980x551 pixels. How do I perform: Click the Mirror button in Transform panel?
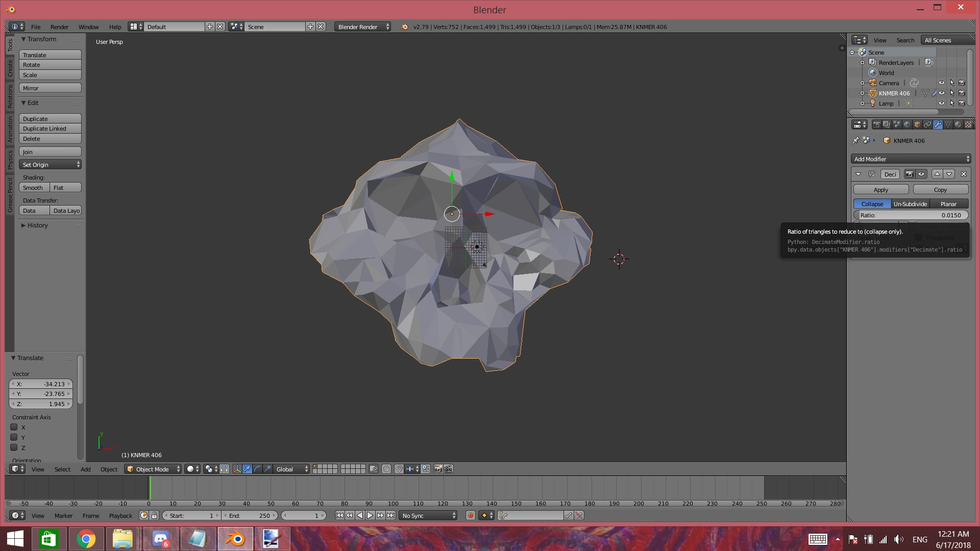point(50,88)
